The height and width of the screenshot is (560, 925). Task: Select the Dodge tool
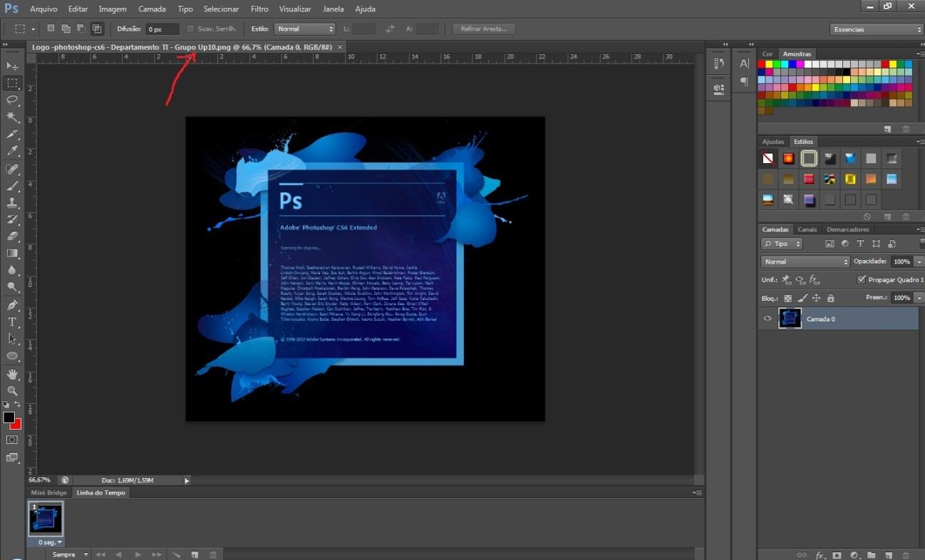point(12,287)
